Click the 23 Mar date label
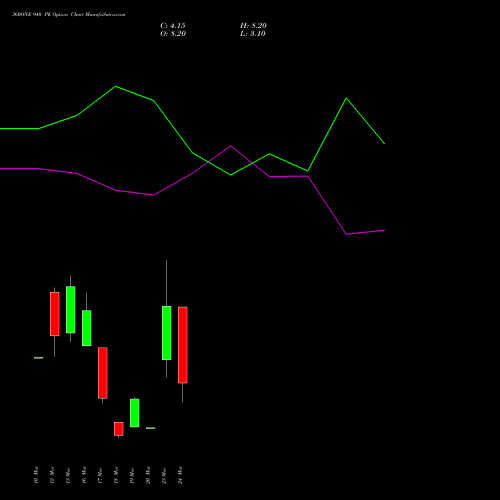Image resolution: width=500 pixels, height=500 pixels. 164,475
